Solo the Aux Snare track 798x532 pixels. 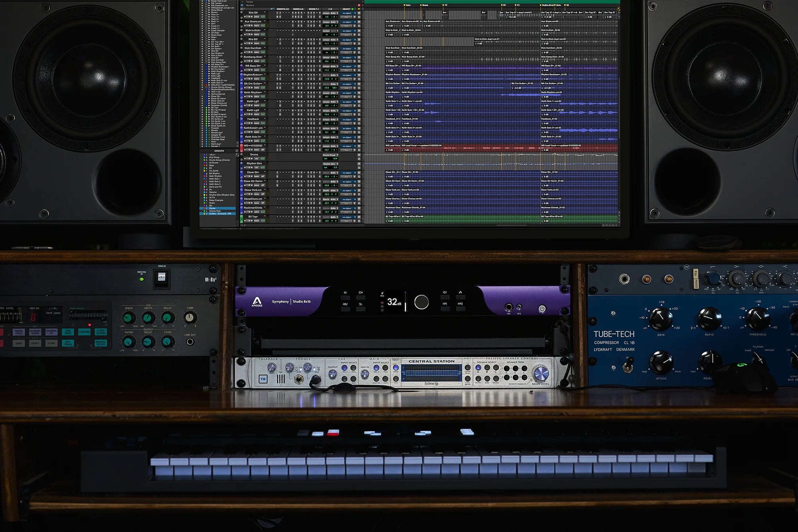coord(249,26)
